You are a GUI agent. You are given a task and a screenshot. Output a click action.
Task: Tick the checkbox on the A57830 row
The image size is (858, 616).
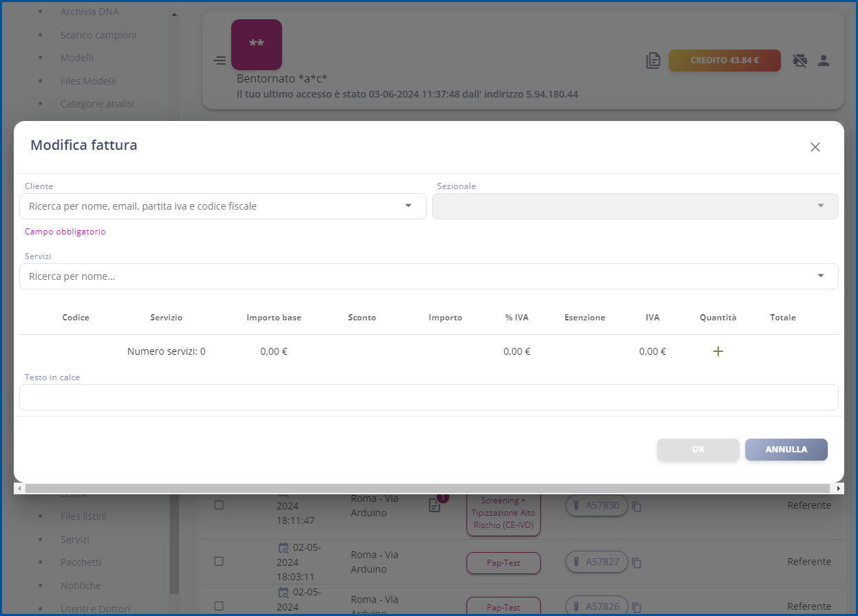tap(218, 504)
